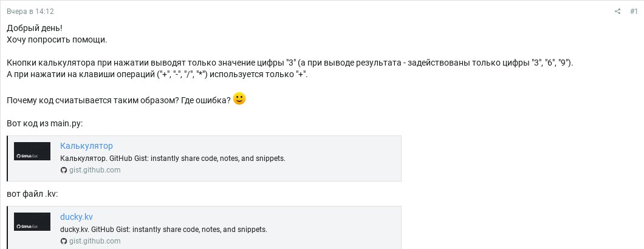
Task: Click the smiley emoji after 'Где ошибка?'
Action: pyautogui.click(x=239, y=99)
